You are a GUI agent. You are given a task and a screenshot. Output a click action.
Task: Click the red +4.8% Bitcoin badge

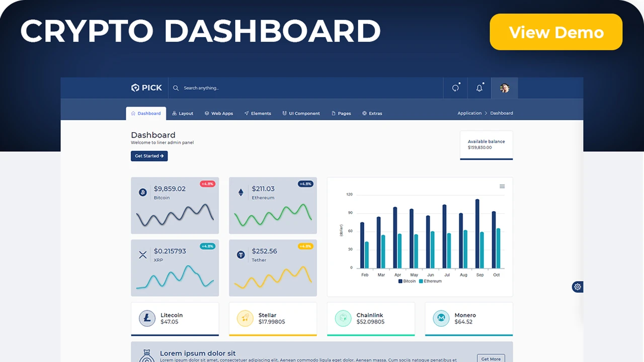point(207,184)
